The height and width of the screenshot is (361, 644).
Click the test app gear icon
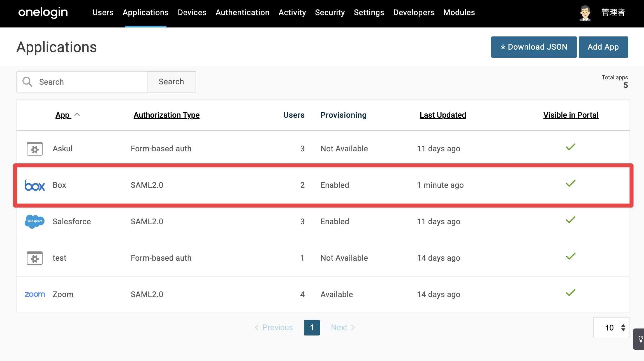click(x=35, y=258)
